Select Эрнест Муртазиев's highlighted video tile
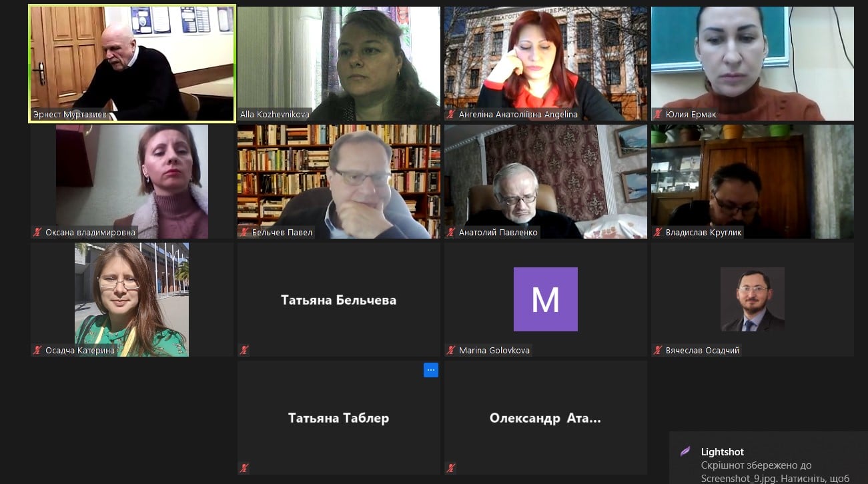Viewport: 868px width, 484px height. (x=132, y=63)
